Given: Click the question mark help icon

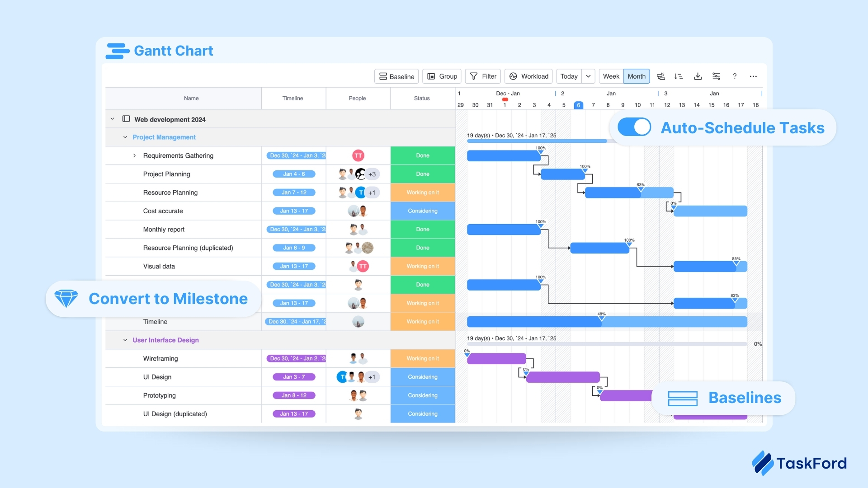Looking at the screenshot, I should [735, 76].
